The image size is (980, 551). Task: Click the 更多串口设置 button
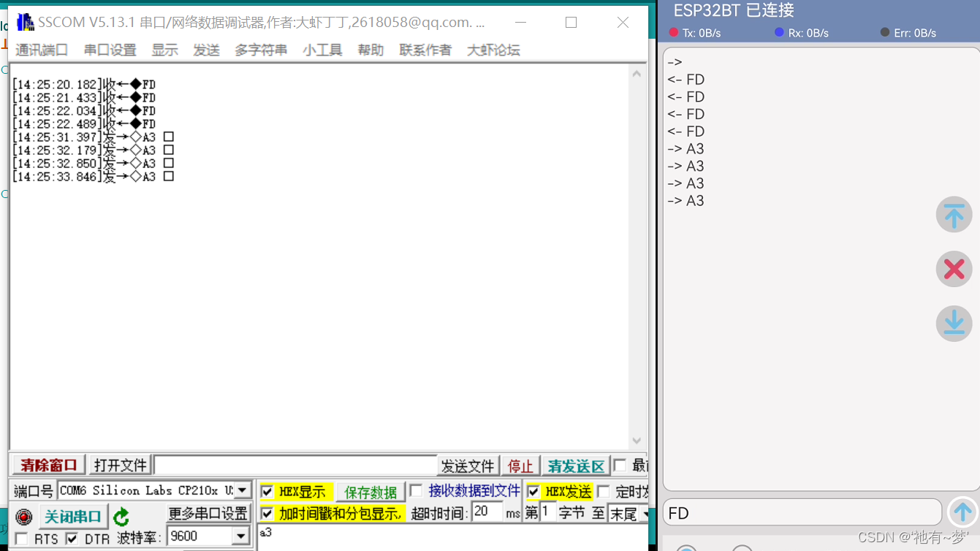209,513
